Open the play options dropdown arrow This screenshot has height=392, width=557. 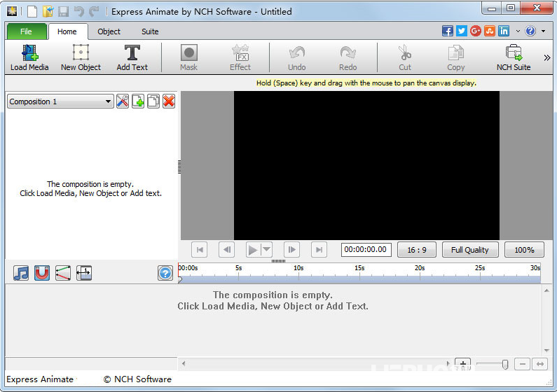[267, 250]
